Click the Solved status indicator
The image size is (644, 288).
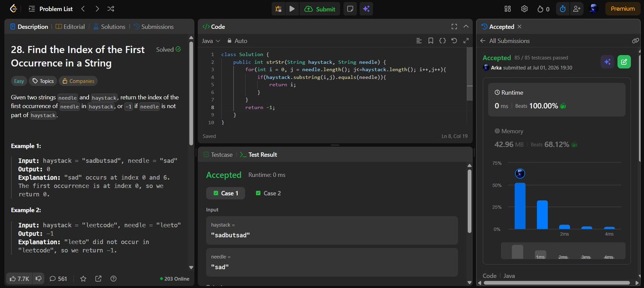pos(168,49)
